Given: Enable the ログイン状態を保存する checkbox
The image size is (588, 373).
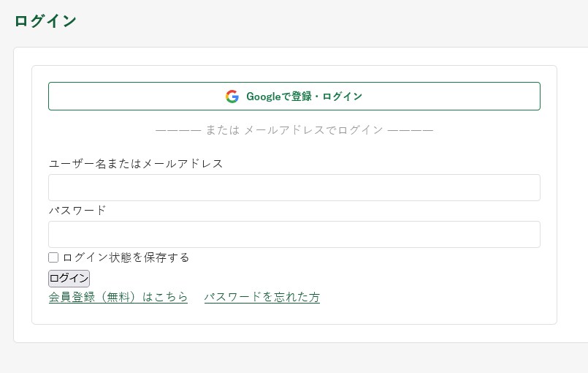Looking at the screenshot, I should (x=53, y=257).
